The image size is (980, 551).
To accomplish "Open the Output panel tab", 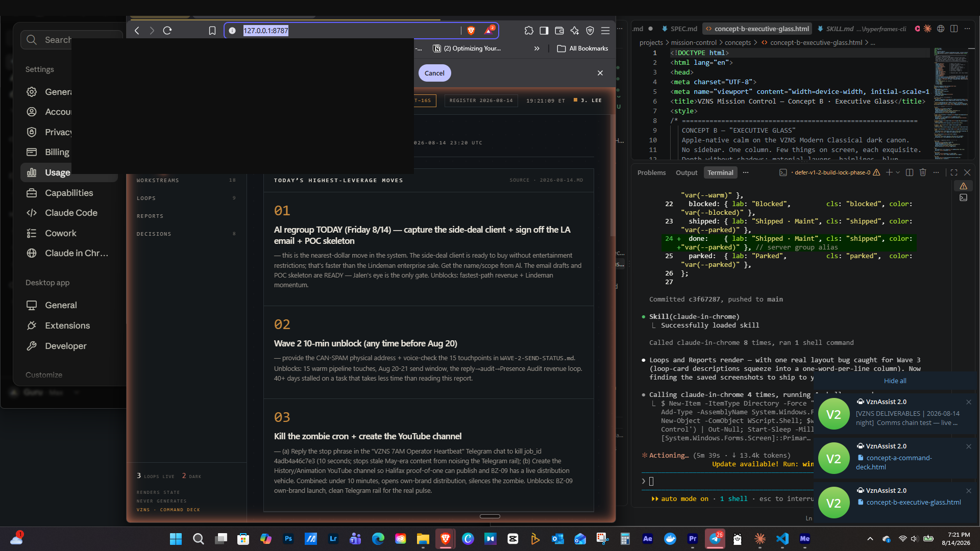I will click(x=687, y=172).
